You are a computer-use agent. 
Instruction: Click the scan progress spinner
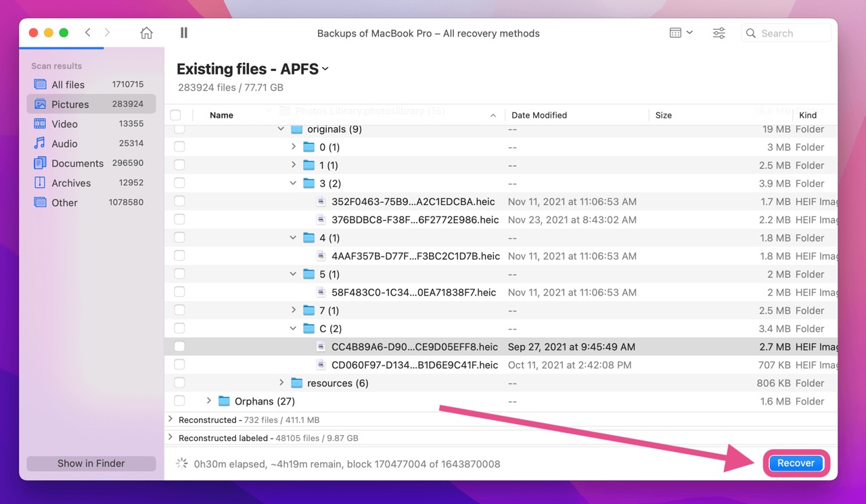coord(181,463)
